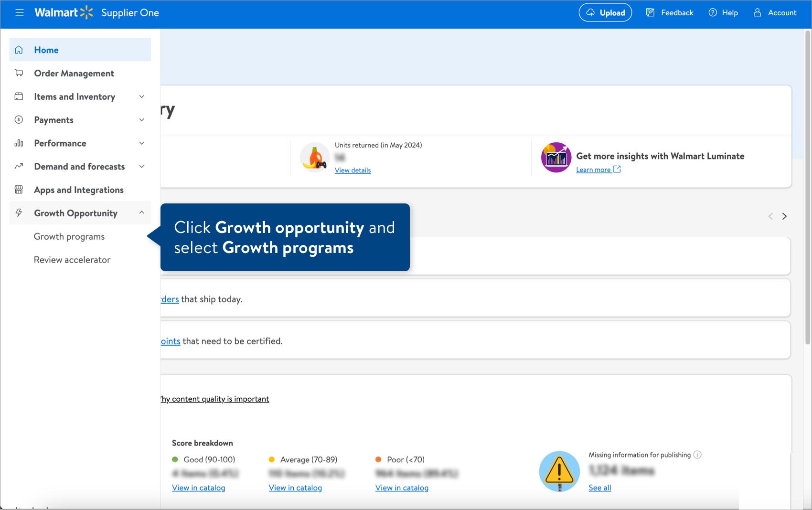
Task: Collapse the Growth Opportunity section
Action: 141,212
